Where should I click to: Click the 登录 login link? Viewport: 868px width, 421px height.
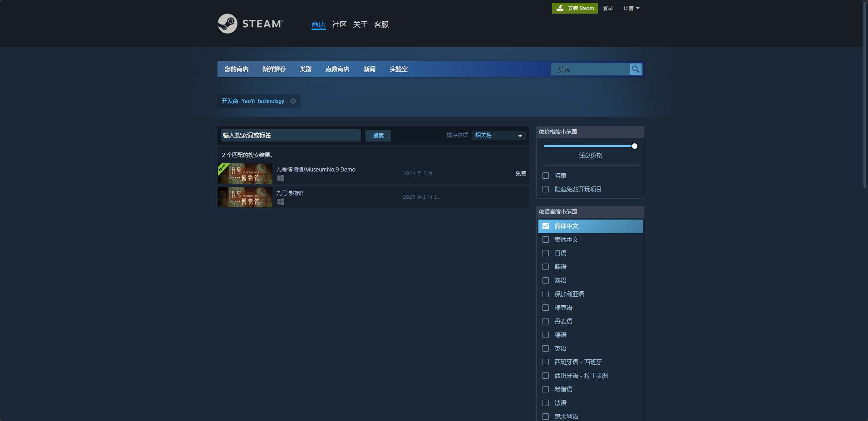tap(607, 8)
